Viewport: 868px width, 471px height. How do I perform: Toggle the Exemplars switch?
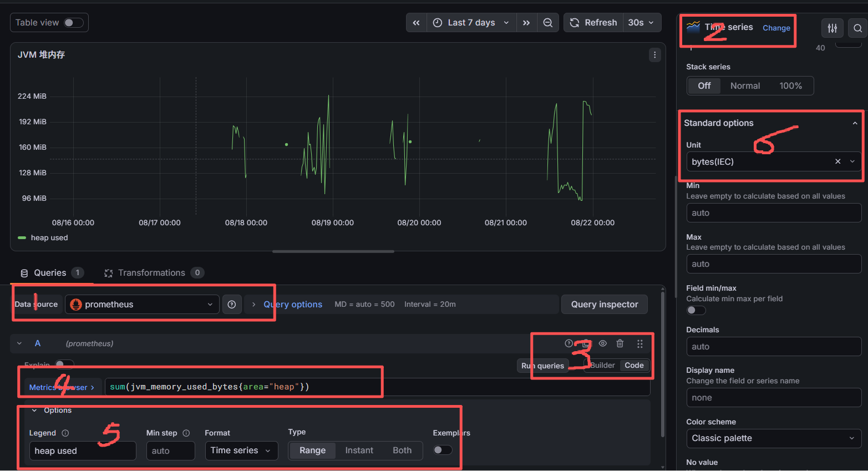pyautogui.click(x=443, y=450)
